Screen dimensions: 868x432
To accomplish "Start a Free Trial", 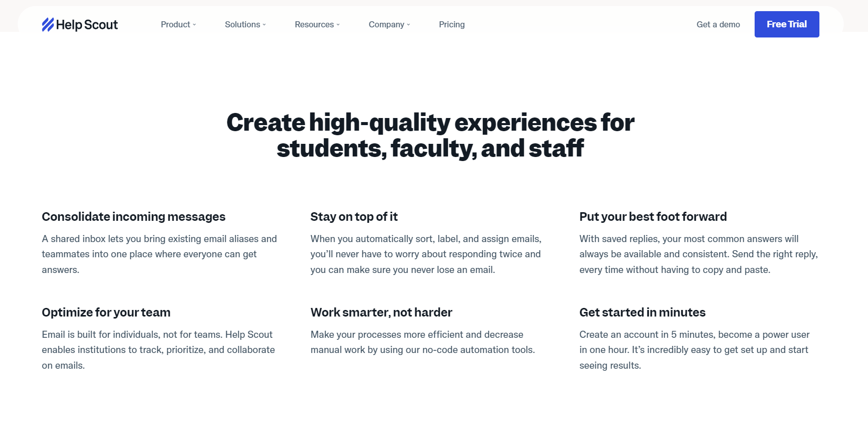I will (787, 24).
